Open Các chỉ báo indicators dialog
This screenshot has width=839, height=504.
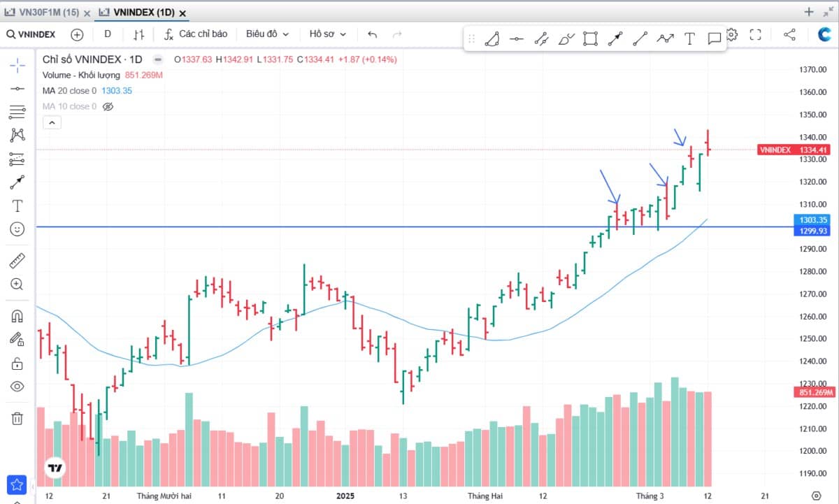(196, 34)
